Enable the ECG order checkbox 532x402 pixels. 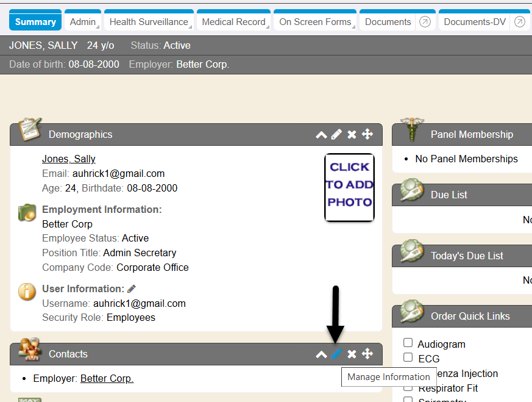(x=408, y=358)
